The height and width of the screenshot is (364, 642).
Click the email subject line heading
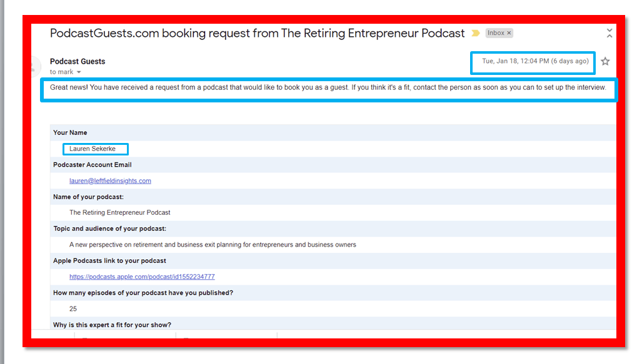257,33
